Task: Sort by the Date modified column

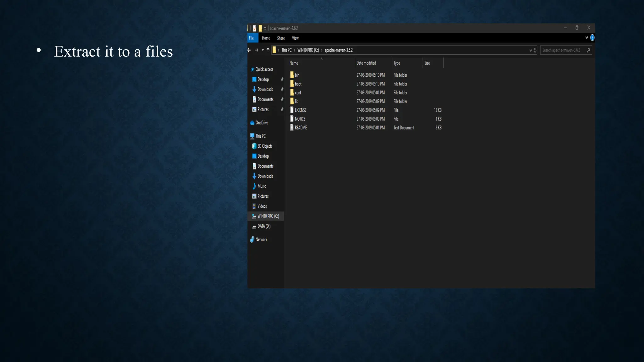Action: (x=366, y=63)
